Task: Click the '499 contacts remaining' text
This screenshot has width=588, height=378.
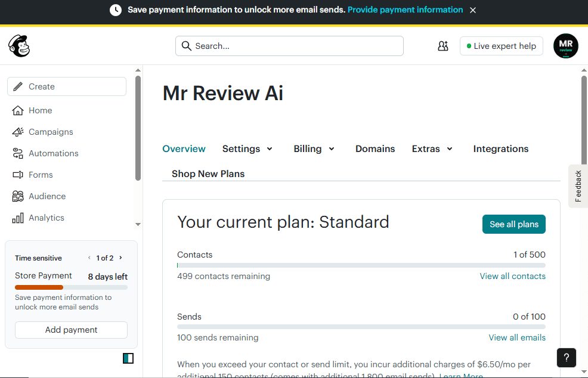Action: tap(224, 277)
